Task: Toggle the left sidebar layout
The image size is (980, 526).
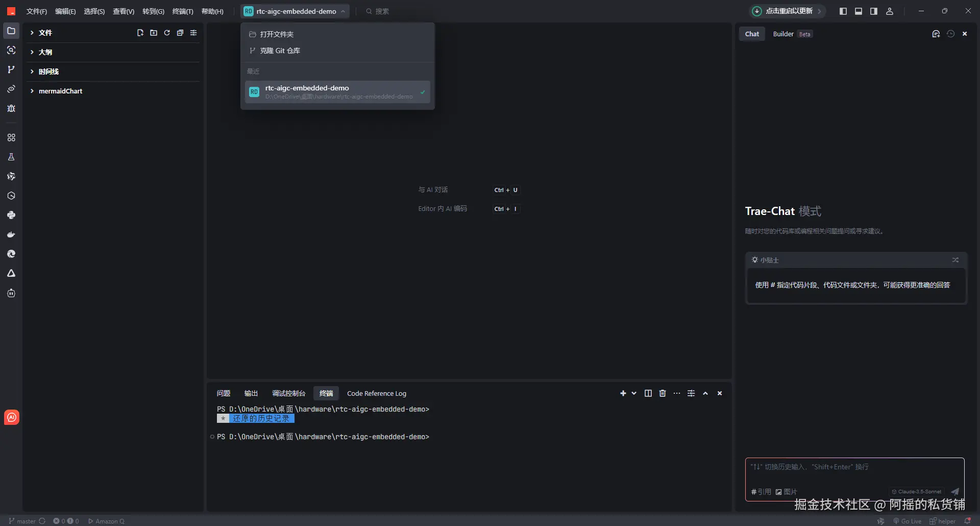Action: [x=843, y=11]
